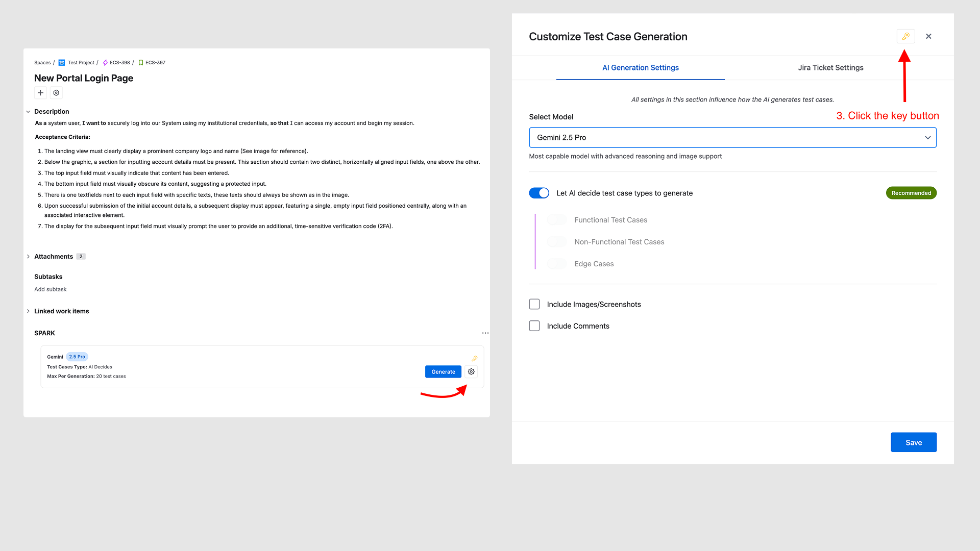Switch to the Jira Ticket Settings tab
The height and width of the screenshot is (551, 980).
(x=830, y=67)
